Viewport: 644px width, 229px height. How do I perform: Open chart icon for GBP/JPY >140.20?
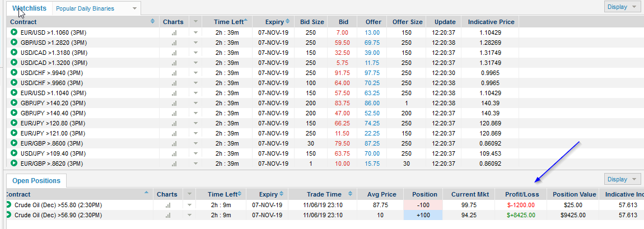pyautogui.click(x=174, y=103)
